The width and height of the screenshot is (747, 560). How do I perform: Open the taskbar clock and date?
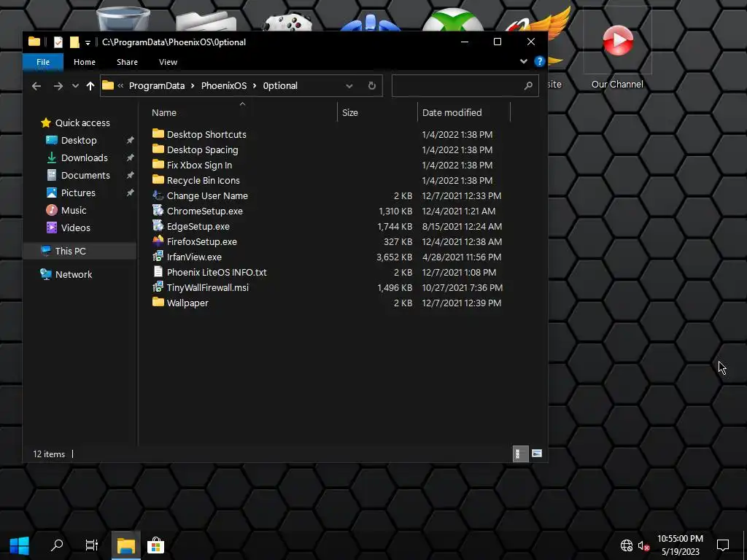click(x=681, y=545)
